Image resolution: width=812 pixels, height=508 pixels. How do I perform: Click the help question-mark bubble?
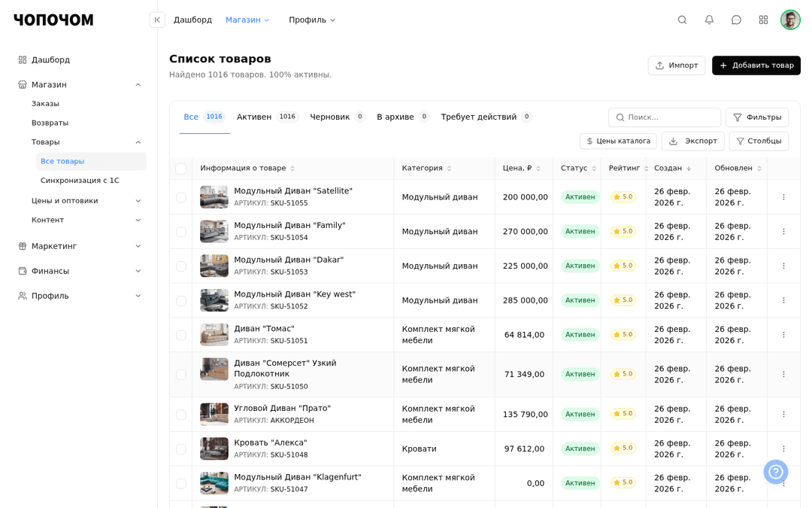point(775,472)
